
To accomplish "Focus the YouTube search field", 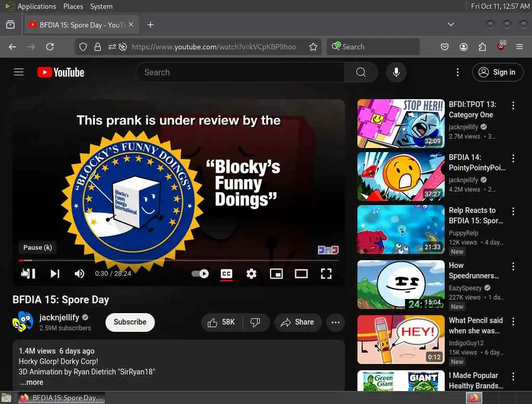I will click(240, 72).
